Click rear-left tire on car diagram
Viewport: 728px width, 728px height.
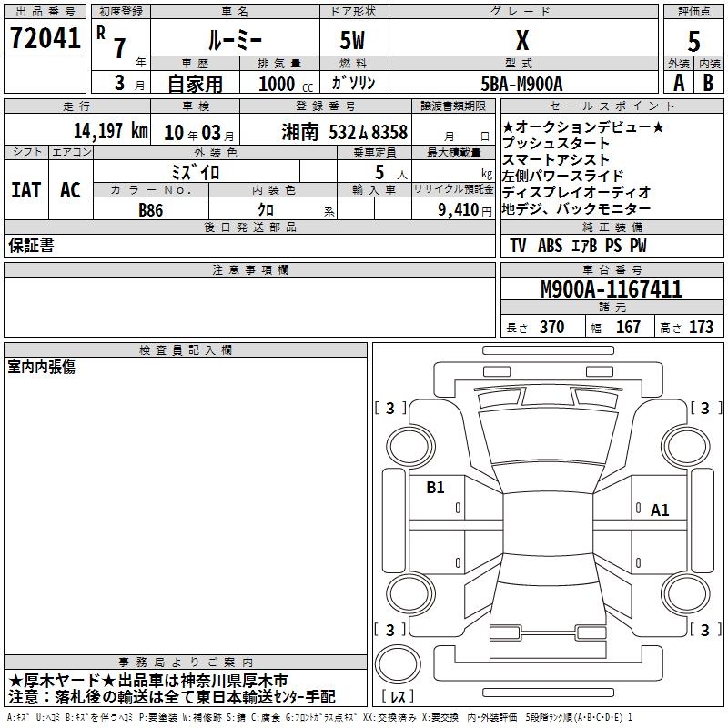click(x=410, y=594)
